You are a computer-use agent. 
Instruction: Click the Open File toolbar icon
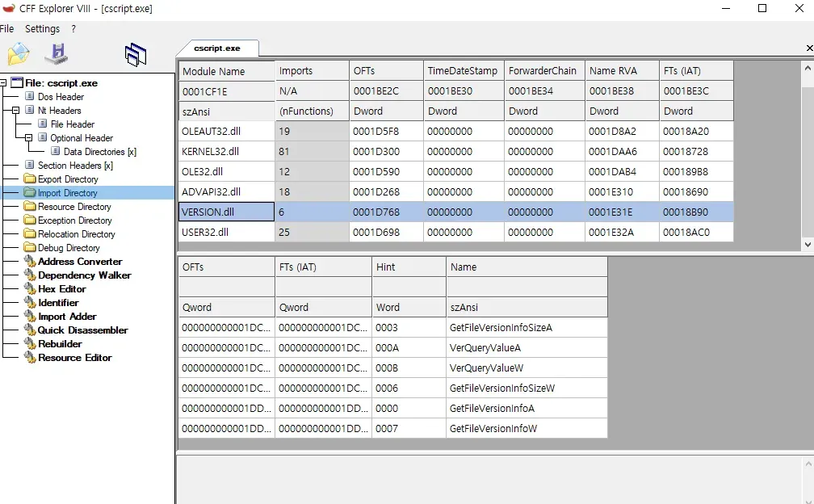pyautogui.click(x=18, y=54)
